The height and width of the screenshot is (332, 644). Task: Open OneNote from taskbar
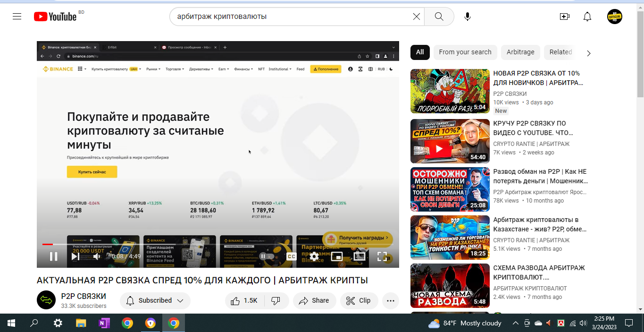point(104,323)
